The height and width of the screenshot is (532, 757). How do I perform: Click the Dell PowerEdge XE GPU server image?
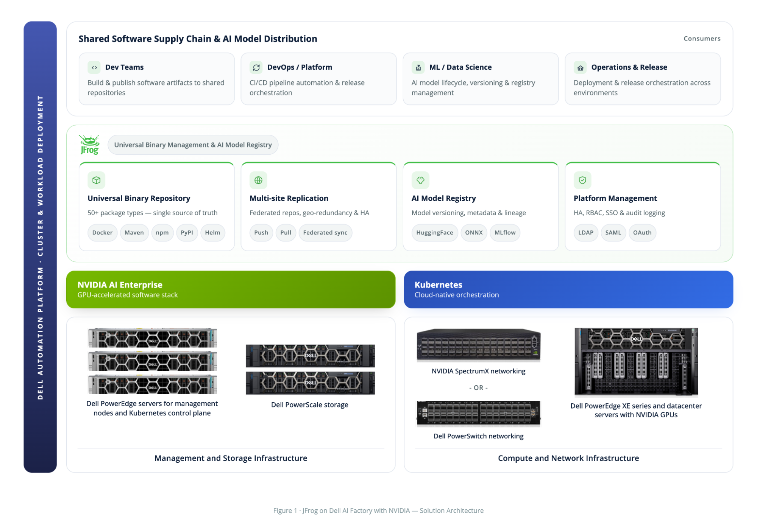(636, 362)
